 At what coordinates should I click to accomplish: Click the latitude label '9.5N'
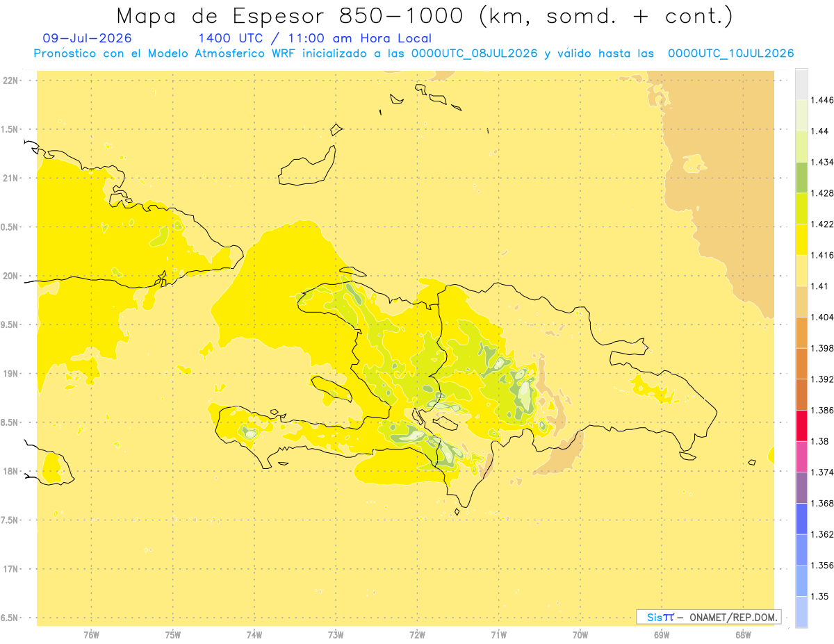coord(10,324)
